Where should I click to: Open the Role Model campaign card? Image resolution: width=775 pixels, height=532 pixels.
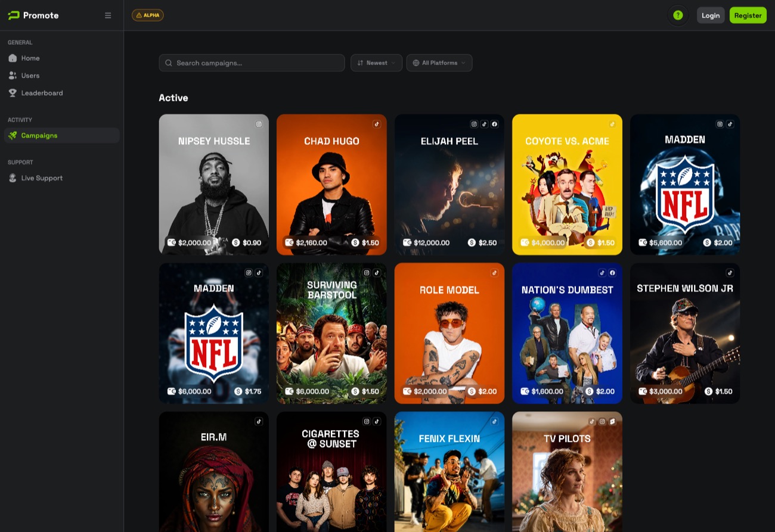(x=449, y=334)
